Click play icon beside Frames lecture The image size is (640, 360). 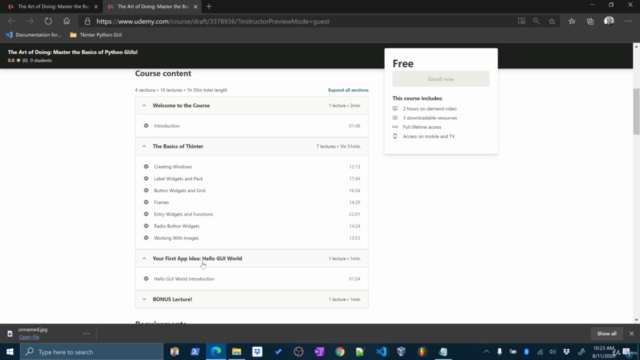click(146, 202)
